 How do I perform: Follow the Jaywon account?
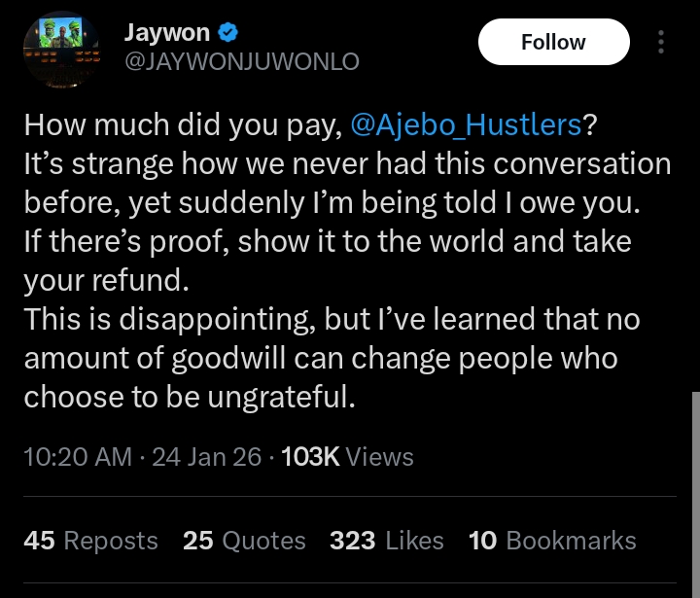[x=553, y=43]
